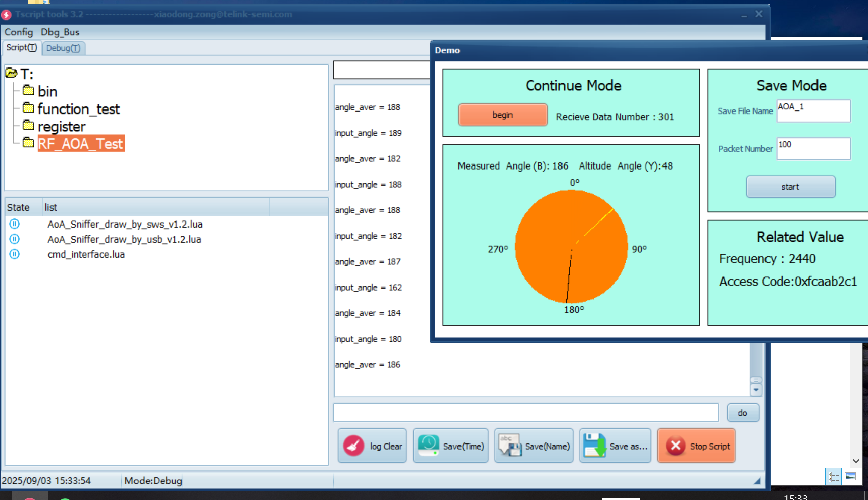Click pause state icon for AoA_Sniffer_draw_by_sws_v1.2.lua
Screen dimensions: 868x500
point(15,224)
